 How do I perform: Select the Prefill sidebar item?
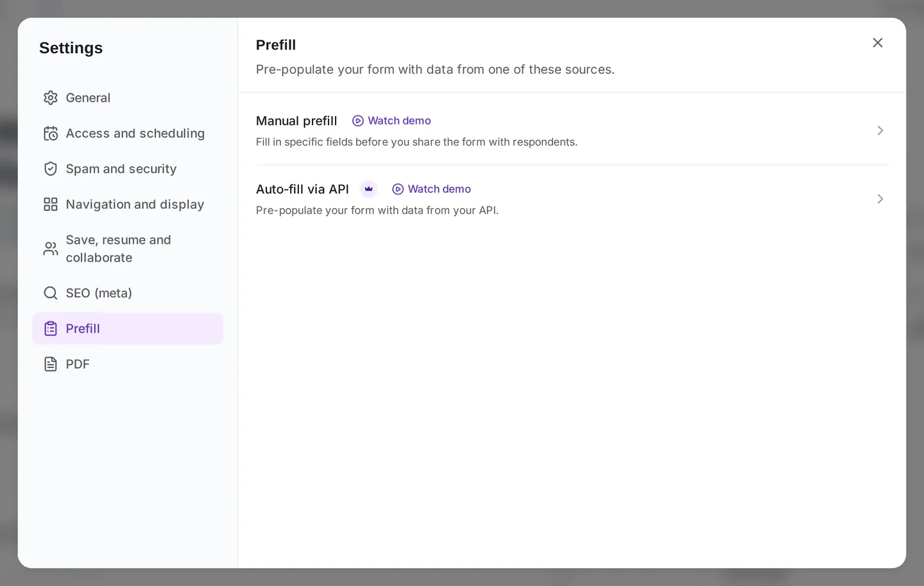[128, 329]
